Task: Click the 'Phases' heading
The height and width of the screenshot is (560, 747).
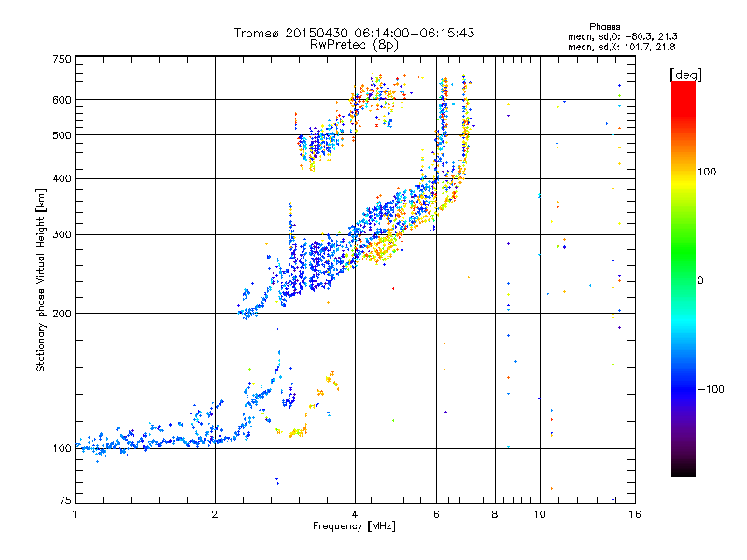Action: [x=604, y=27]
